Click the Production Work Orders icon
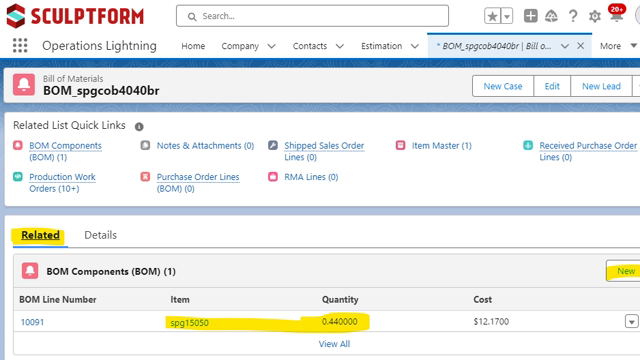The width and height of the screenshot is (640, 360). pos(18,177)
